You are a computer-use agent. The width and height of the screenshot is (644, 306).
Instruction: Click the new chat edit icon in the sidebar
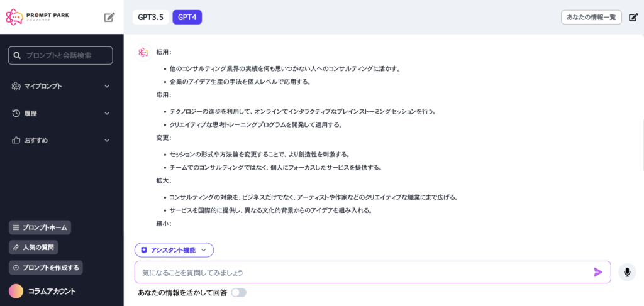tap(109, 17)
